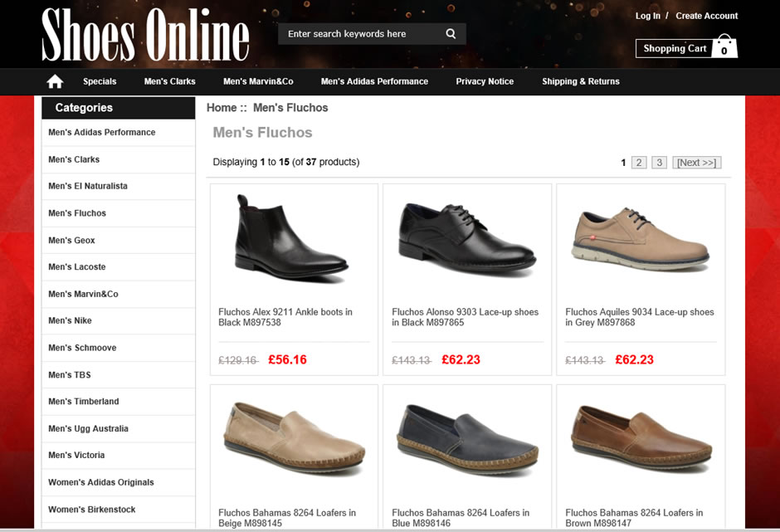Open the Create Account link
This screenshot has width=780, height=532.
tap(706, 16)
